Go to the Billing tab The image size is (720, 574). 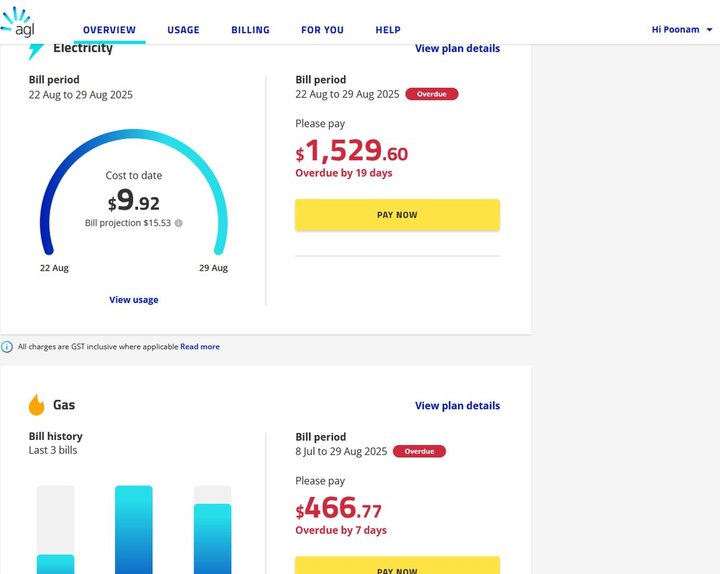(250, 30)
